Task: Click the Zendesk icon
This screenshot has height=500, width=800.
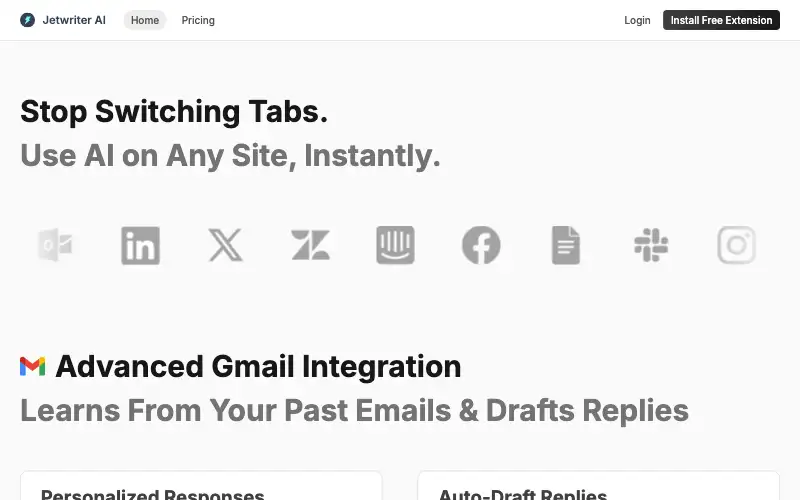Action: tap(311, 245)
